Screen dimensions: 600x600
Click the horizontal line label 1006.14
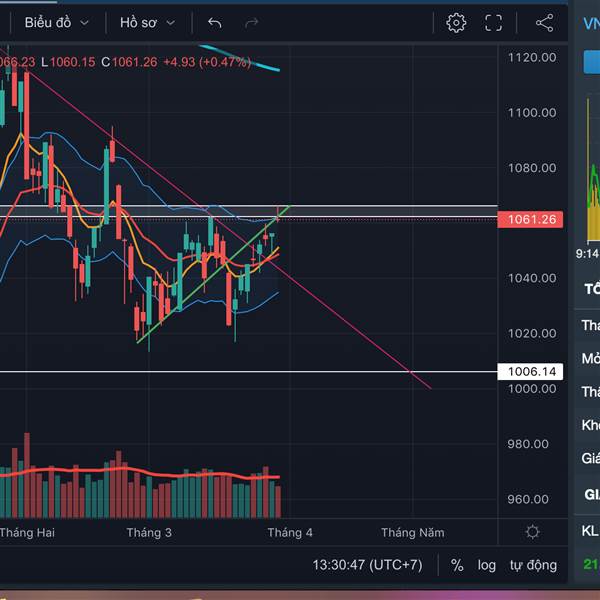(530, 372)
